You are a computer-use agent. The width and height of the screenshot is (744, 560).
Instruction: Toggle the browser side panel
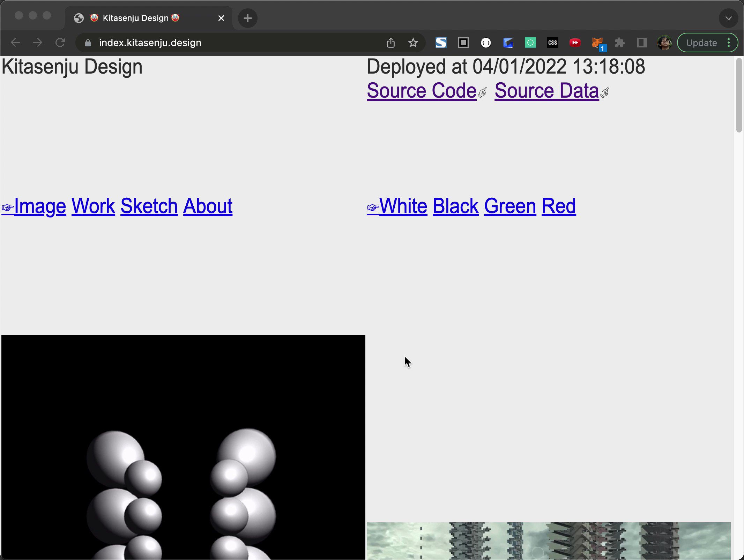click(642, 43)
